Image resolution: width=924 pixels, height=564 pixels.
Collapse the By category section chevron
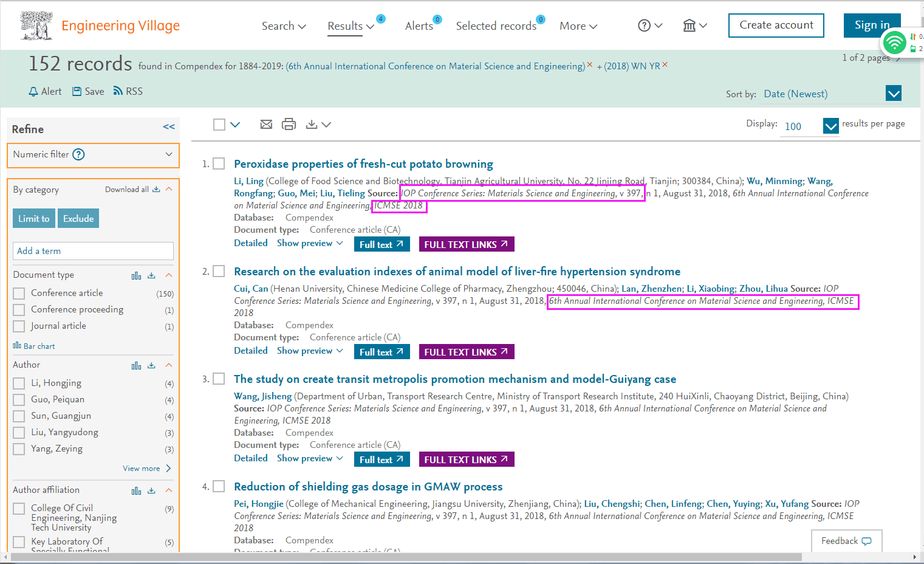(x=169, y=190)
